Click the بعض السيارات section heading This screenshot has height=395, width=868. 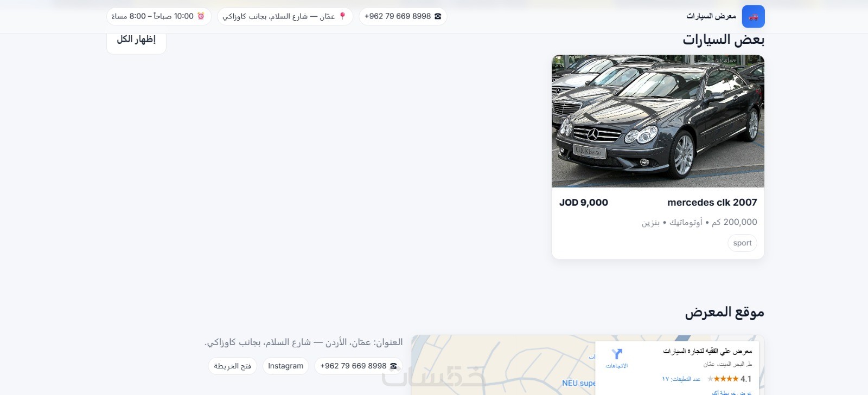tap(723, 40)
